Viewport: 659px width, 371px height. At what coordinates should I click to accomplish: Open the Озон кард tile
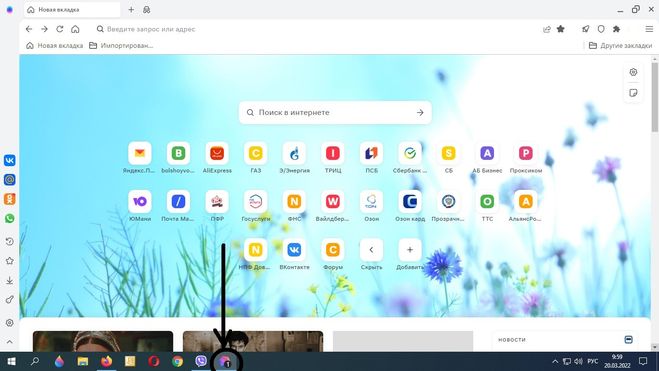click(410, 206)
